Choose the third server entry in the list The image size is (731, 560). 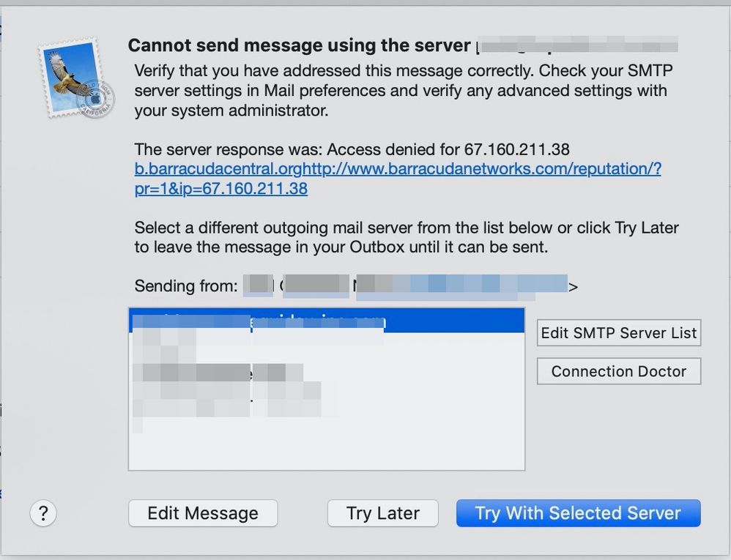point(220,355)
